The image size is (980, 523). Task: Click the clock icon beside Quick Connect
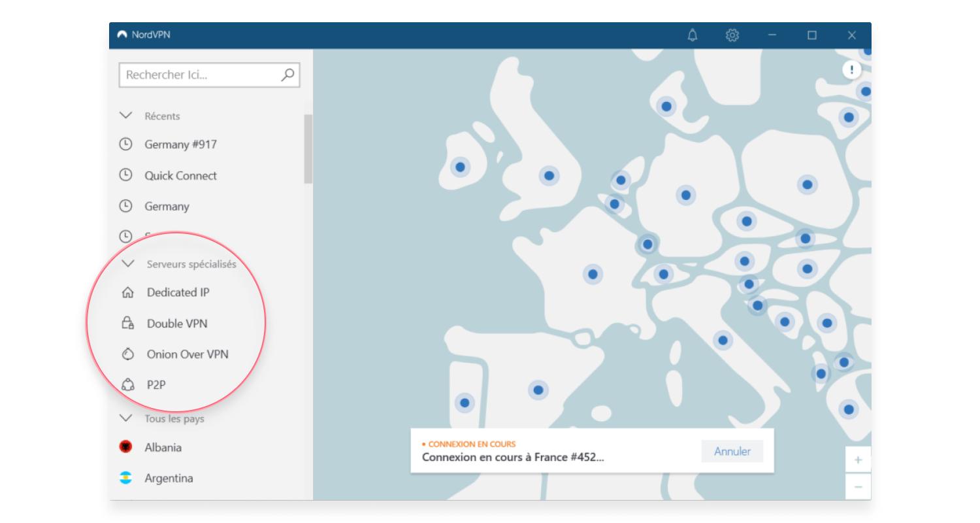click(x=125, y=175)
